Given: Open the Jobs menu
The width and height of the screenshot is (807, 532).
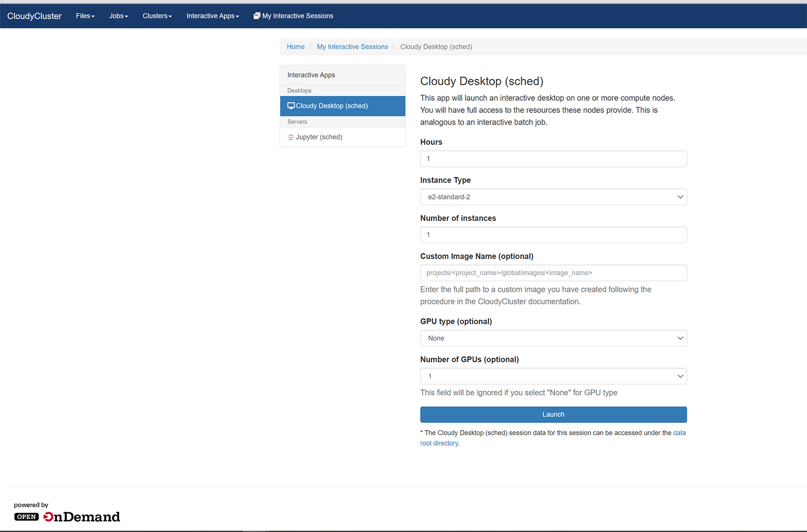Looking at the screenshot, I should [x=119, y=16].
